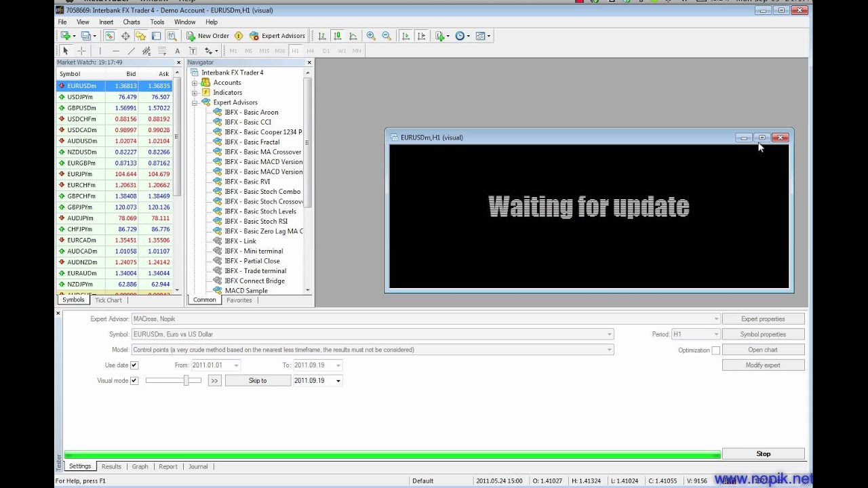
Task: Click the Zoom Out magnifier icon
Action: pyautogui.click(x=387, y=36)
